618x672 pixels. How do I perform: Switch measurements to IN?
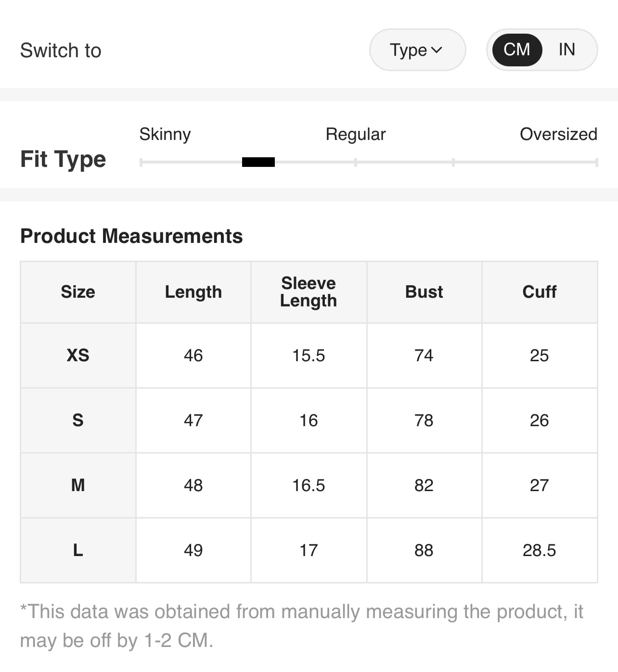point(566,50)
